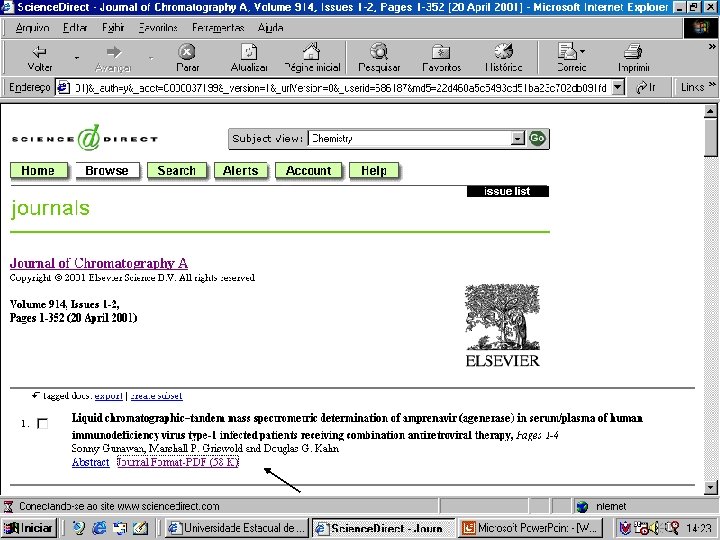Click the green Go button icon

(537, 138)
